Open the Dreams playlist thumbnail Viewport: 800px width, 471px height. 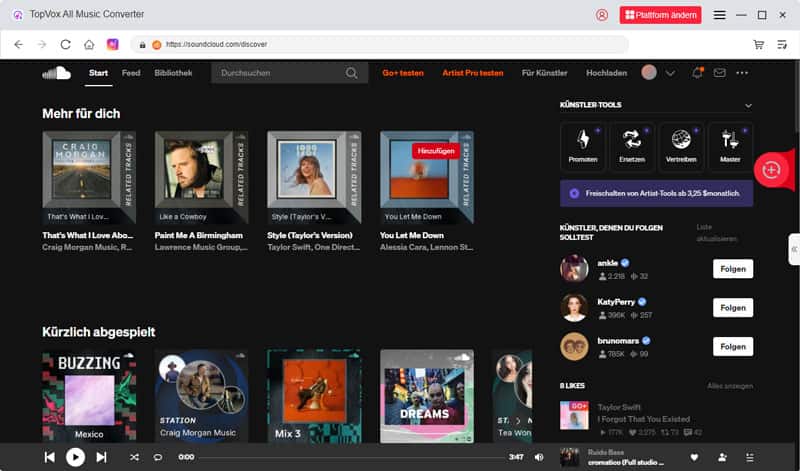pyautogui.click(x=427, y=396)
